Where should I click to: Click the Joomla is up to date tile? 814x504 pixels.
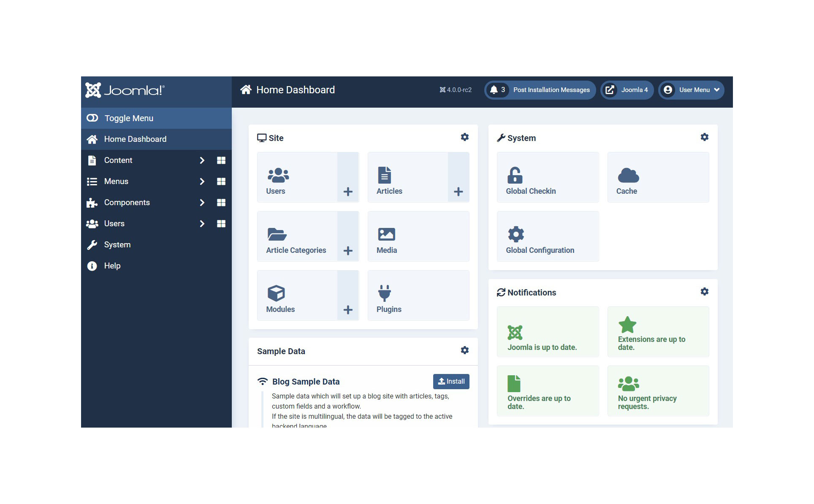pos(548,332)
